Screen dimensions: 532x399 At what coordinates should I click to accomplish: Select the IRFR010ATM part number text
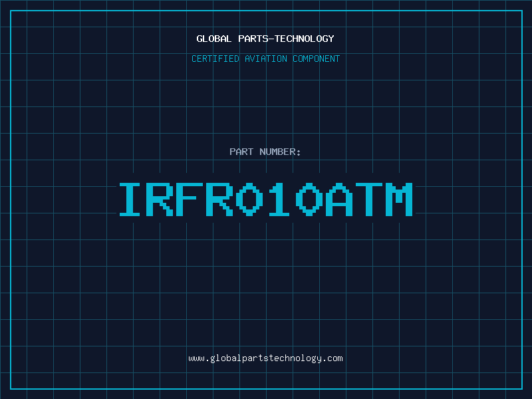[x=265, y=199]
